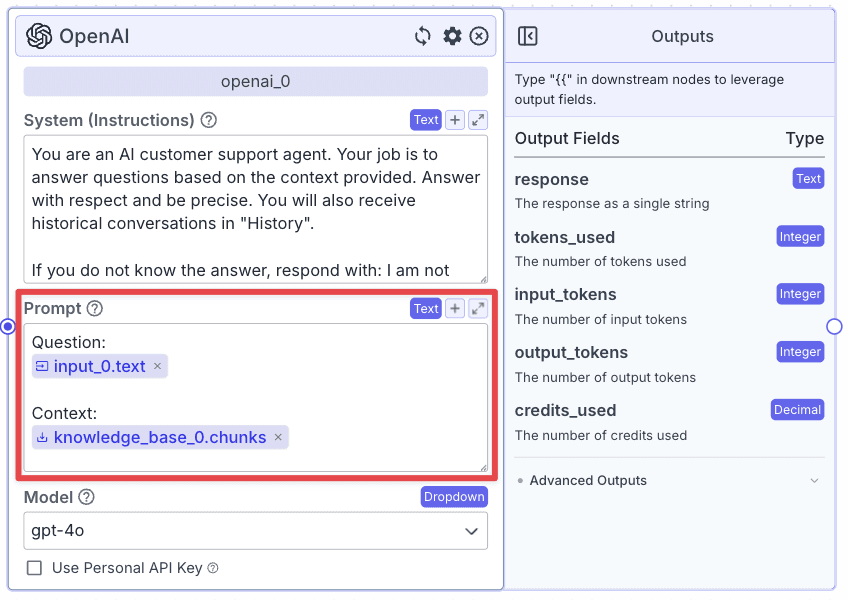Remove the input_0.text variable chip

(x=157, y=366)
